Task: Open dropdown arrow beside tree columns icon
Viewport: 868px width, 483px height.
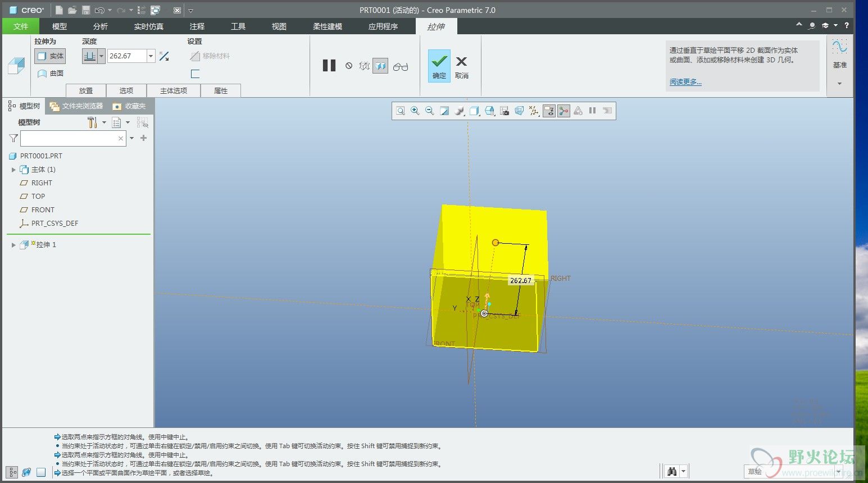Action: tap(128, 122)
